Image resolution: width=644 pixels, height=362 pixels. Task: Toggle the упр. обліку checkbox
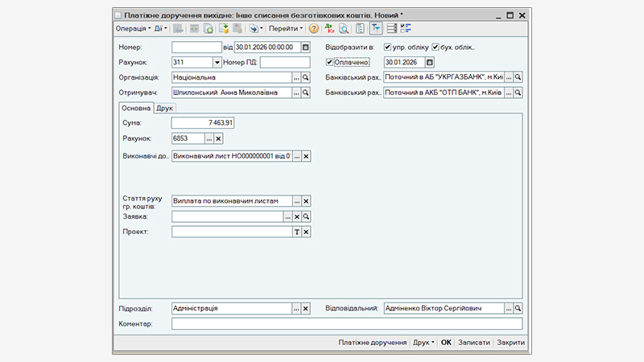point(389,47)
